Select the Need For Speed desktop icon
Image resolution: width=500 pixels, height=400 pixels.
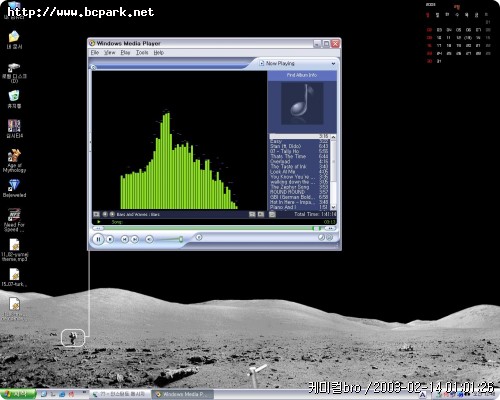click(14, 220)
